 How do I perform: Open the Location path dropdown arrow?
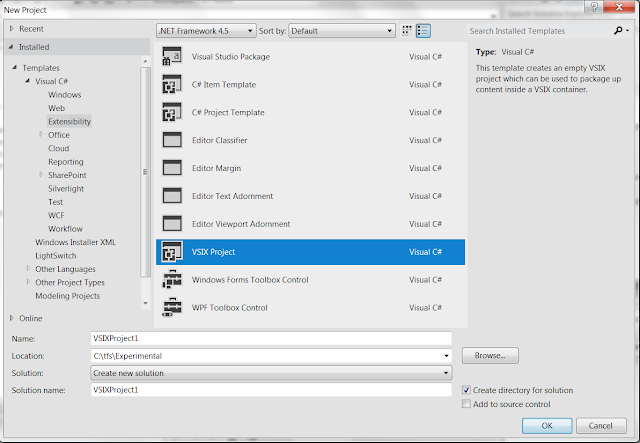pyautogui.click(x=446, y=356)
